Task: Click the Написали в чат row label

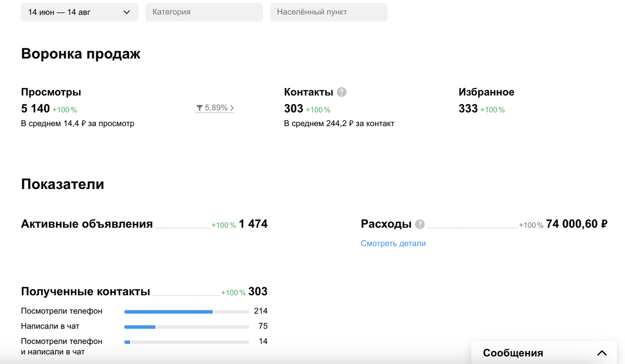Action: pos(50,326)
